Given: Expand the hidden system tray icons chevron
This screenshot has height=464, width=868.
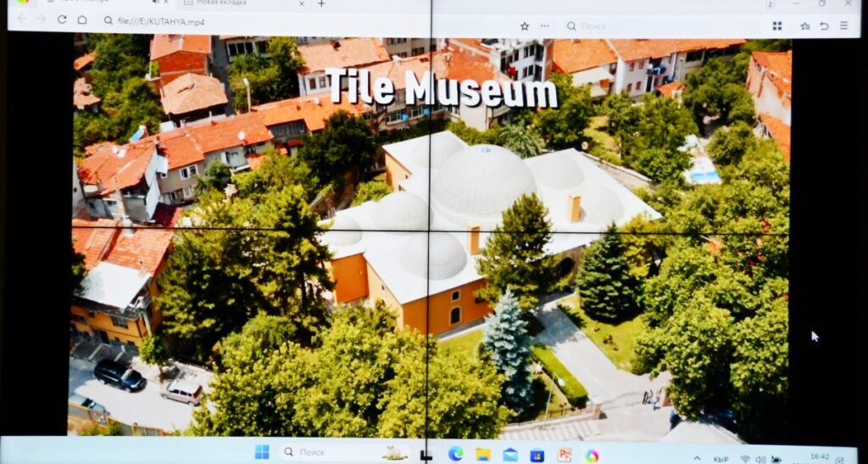Looking at the screenshot, I should (x=697, y=458).
